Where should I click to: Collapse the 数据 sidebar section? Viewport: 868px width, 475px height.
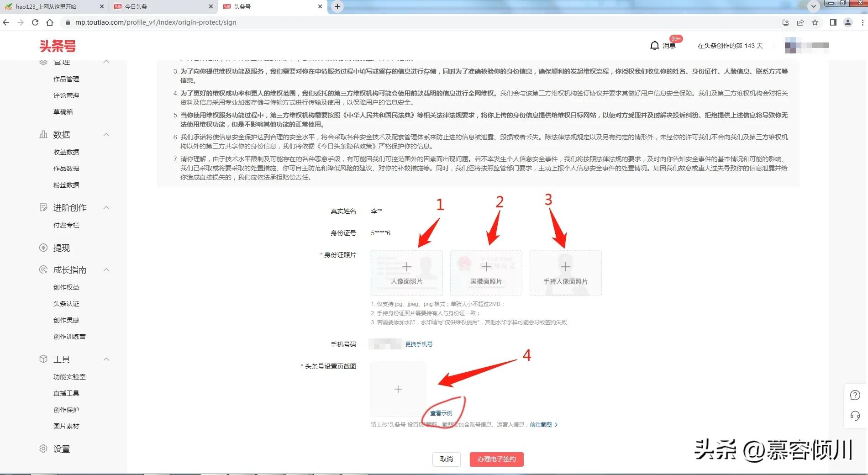(x=106, y=135)
